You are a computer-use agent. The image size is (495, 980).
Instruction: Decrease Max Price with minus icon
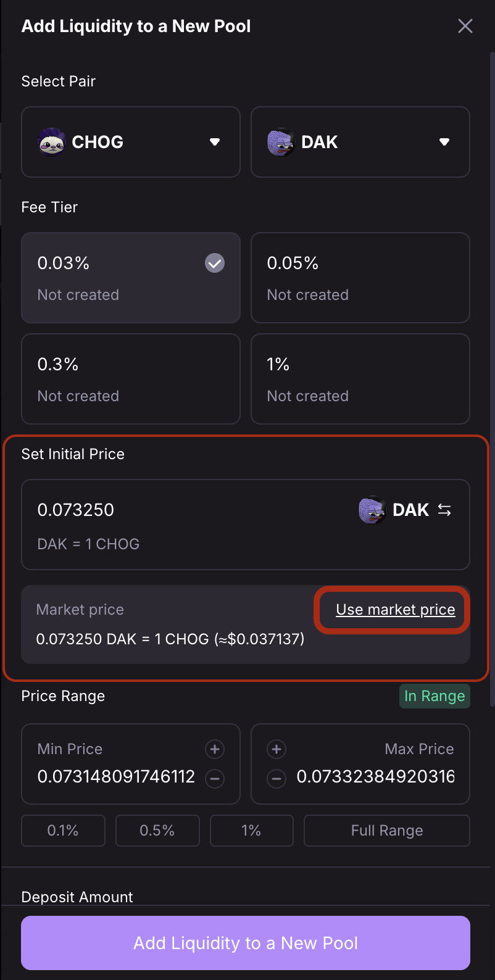277,778
